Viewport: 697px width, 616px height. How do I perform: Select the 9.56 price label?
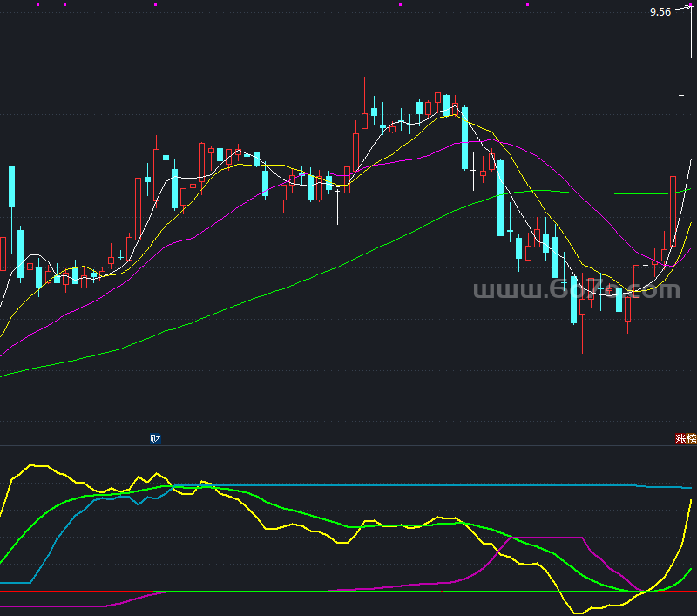tap(660, 12)
